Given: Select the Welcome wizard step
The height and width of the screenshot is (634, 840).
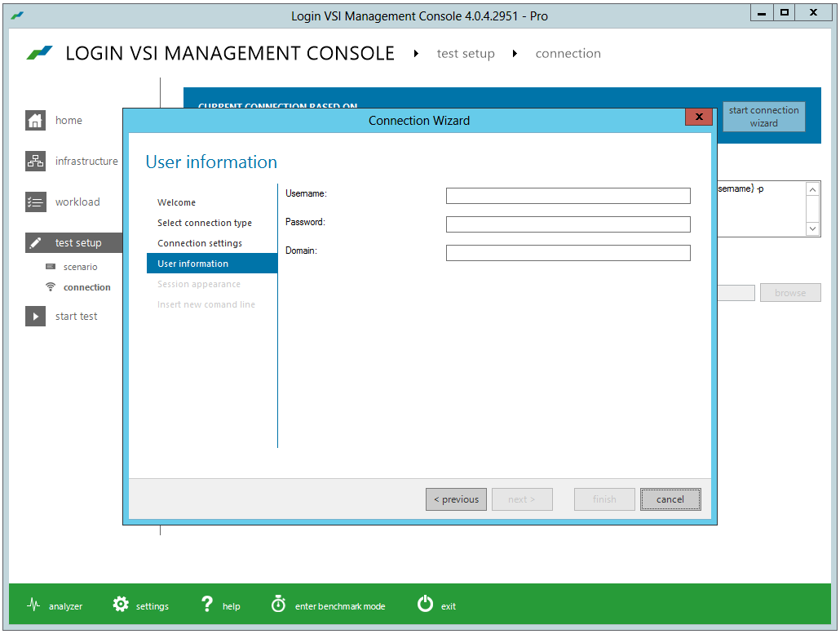Looking at the screenshot, I should pos(176,202).
